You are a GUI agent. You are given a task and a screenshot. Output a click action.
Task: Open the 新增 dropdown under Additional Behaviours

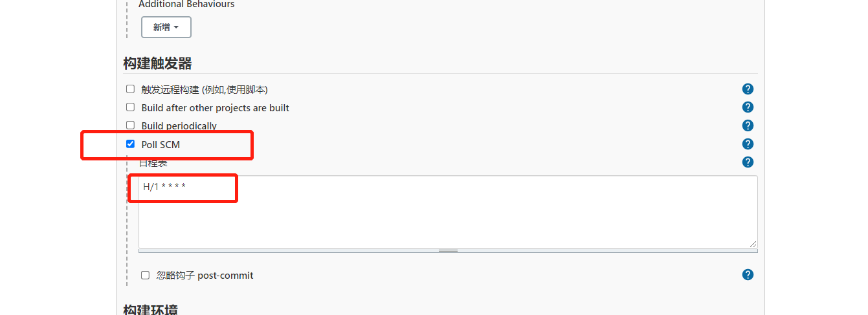pos(166,27)
